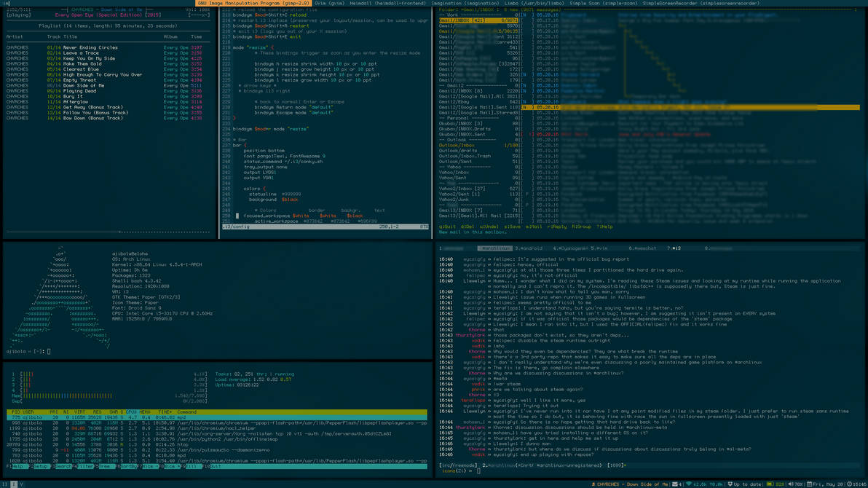This screenshot has width=868, height=488.
Task: Select track 'Never Ending Circles' in the playlist
Action: (105, 47)
